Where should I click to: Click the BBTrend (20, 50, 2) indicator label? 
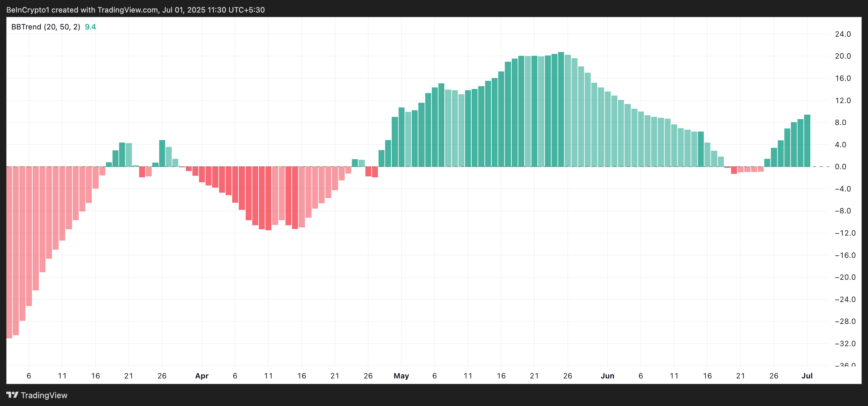coord(45,27)
